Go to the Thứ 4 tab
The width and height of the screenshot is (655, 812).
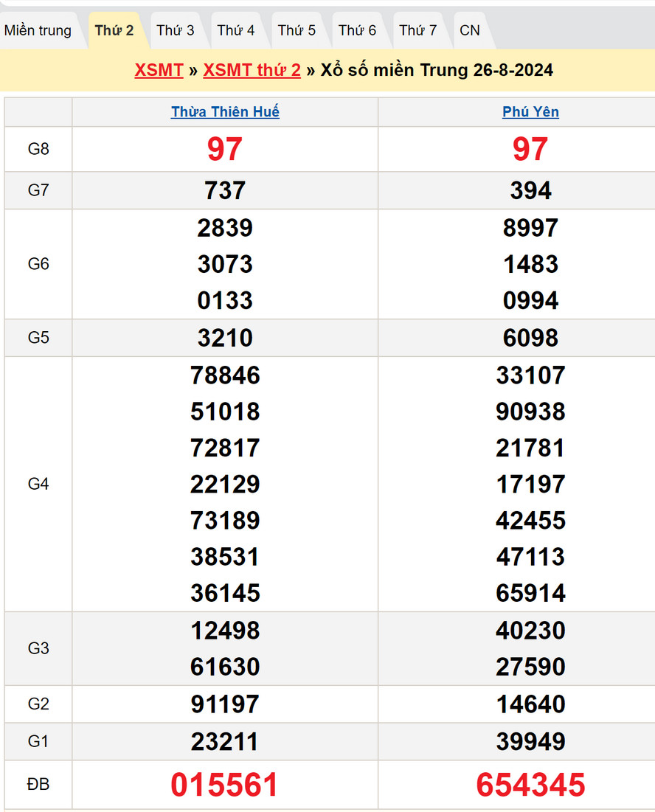[236, 31]
